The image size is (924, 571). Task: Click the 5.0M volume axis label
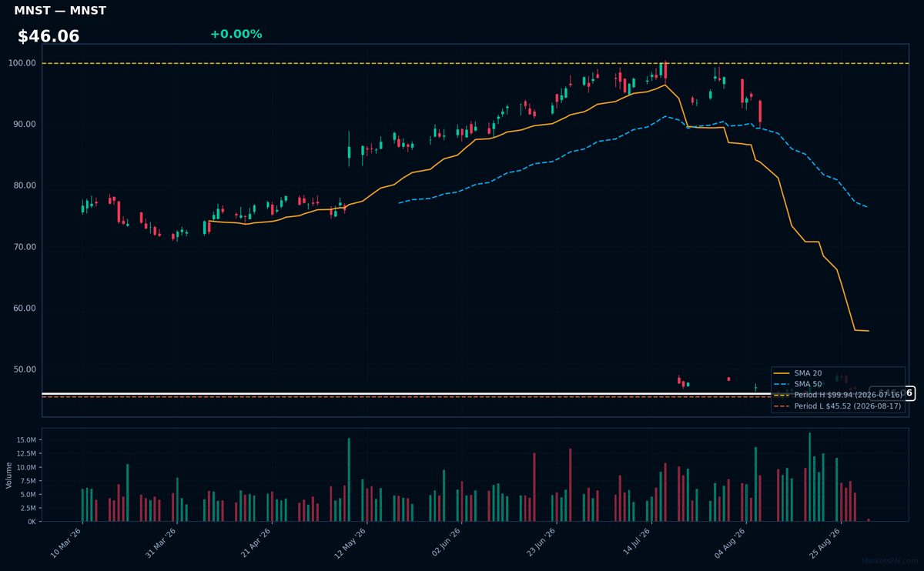[28, 495]
